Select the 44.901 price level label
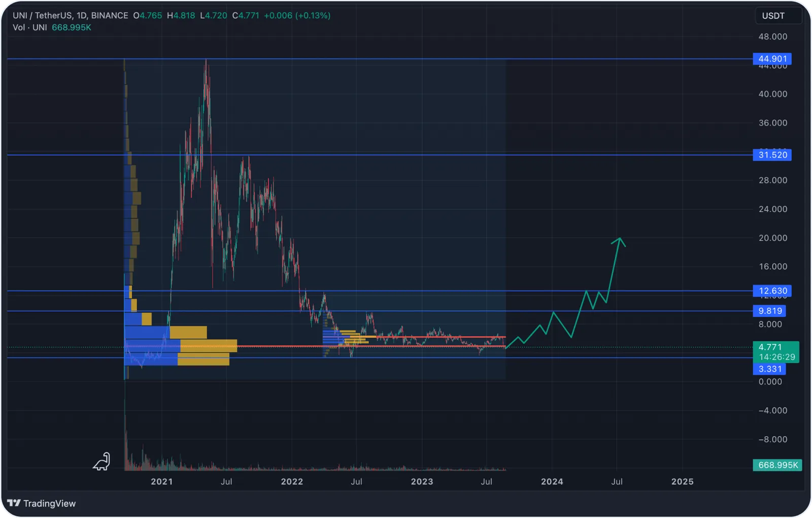Viewport: 812px width, 518px height. click(772, 59)
